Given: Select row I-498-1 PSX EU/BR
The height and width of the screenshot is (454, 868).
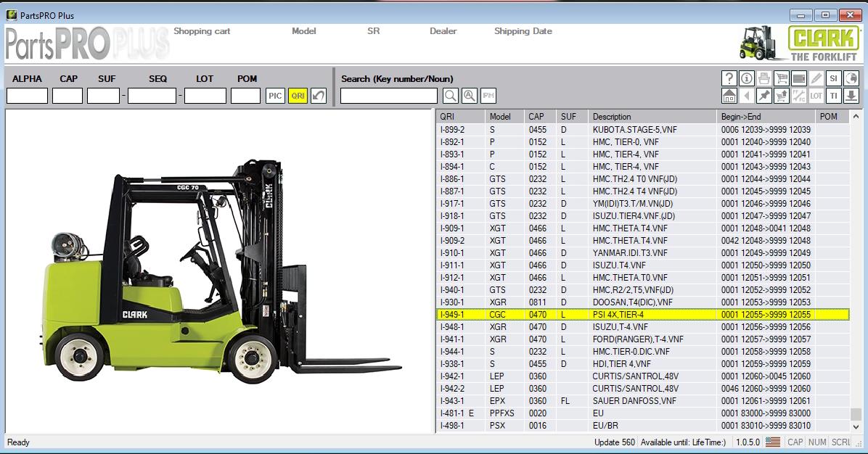Looking at the screenshot, I should coord(643,426).
